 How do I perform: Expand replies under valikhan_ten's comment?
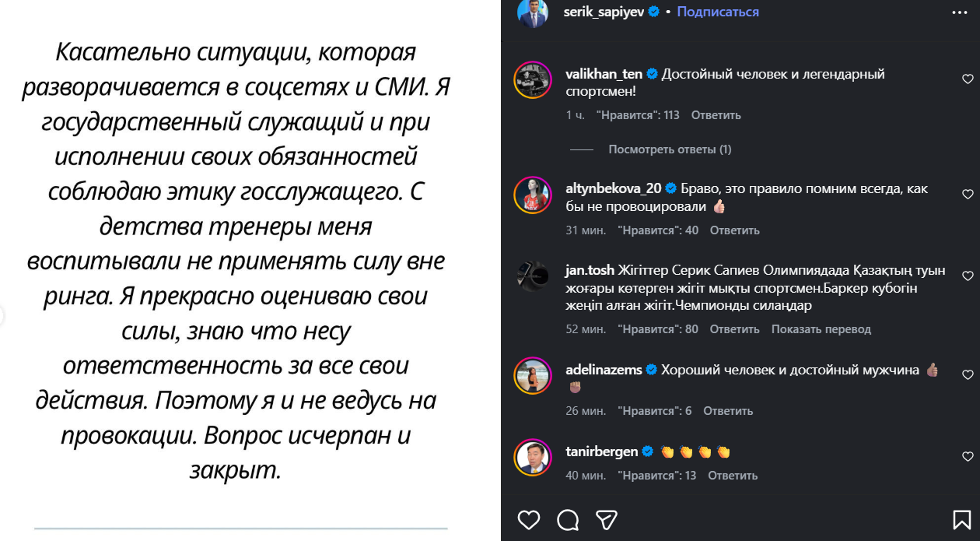point(669,149)
